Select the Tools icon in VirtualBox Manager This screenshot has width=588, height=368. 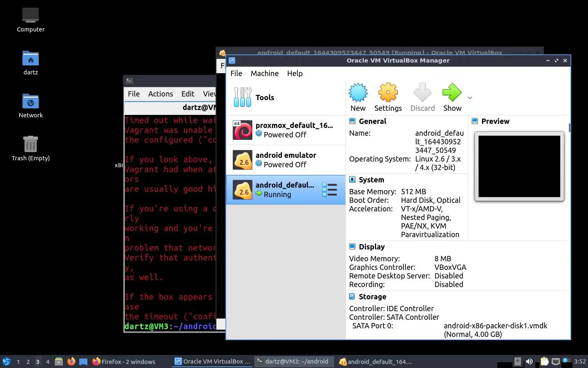[x=243, y=97]
